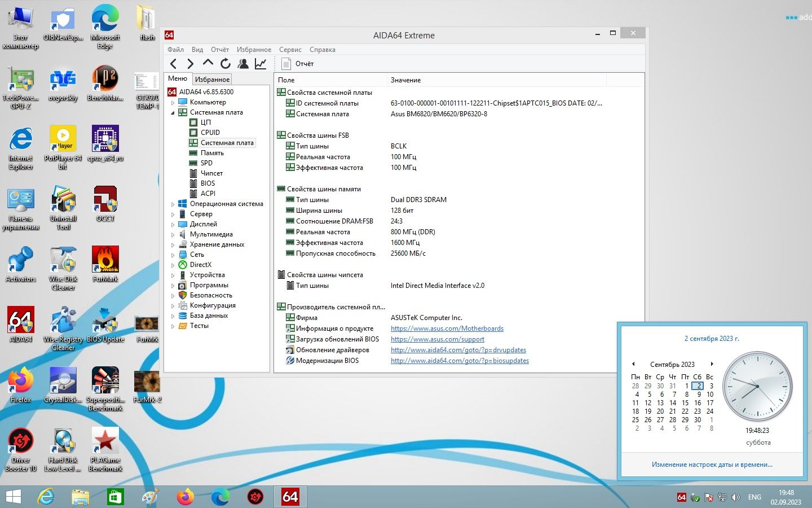Expand the Компьютер tree node
Image resolution: width=812 pixels, height=508 pixels.
173,103
